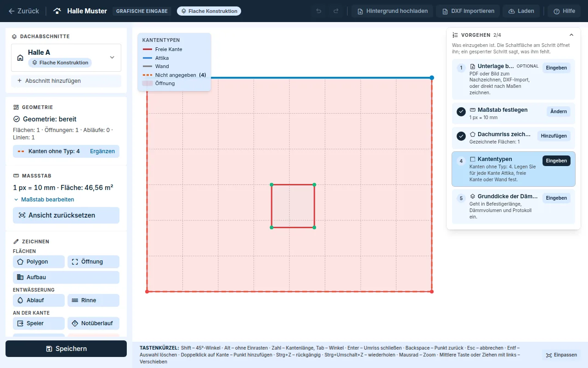Open Hilfe help
588x368 pixels.
564,11
